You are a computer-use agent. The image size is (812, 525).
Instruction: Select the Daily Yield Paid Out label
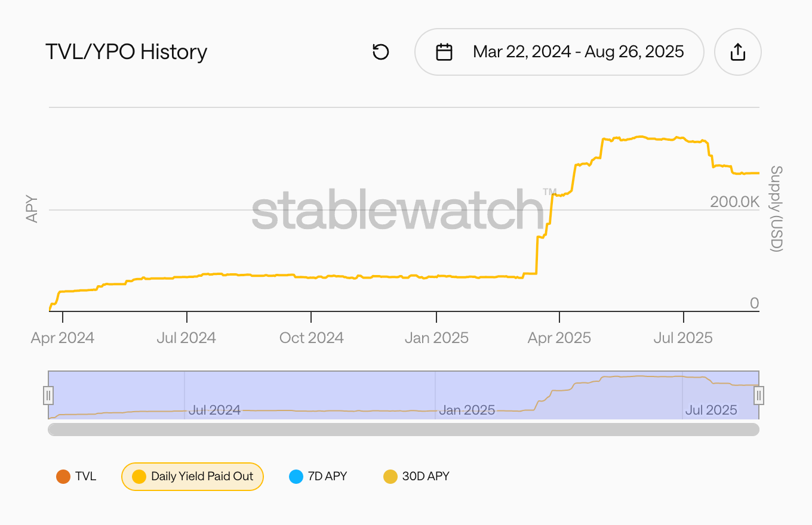202,477
